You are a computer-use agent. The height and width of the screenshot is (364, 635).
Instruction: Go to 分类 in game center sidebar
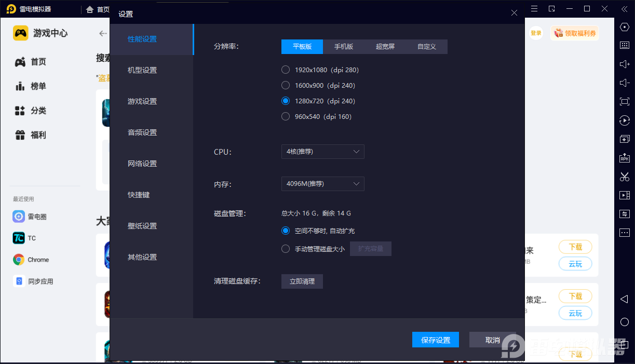click(x=31, y=111)
